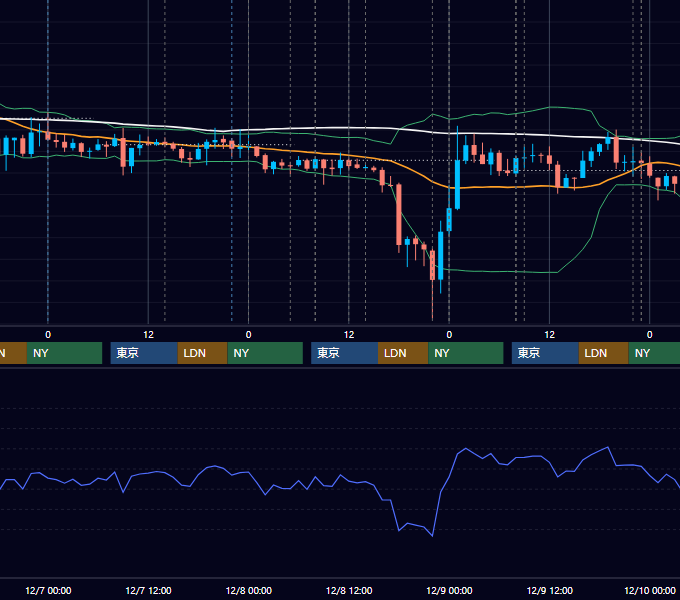Viewport: 680px width, 600px height.
Task: Click the oscillator line's lowest trough before 12/9
Action: point(432,536)
